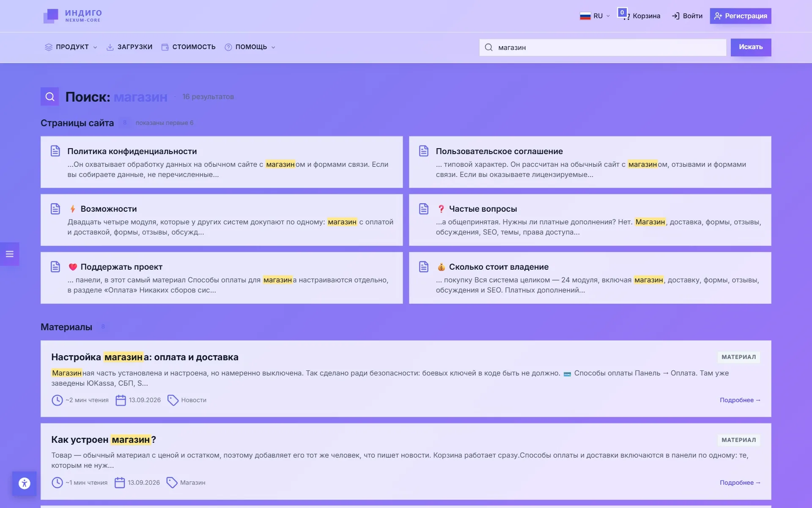Click the large search icon beside the Поиск heading
Screen dimensions: 812x508
coord(50,97)
